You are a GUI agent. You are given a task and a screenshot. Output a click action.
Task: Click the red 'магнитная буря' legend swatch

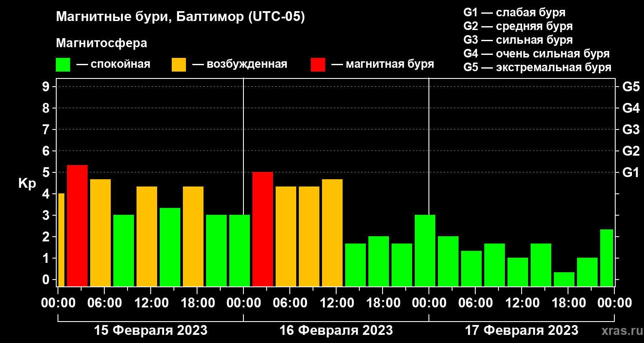tap(318, 65)
